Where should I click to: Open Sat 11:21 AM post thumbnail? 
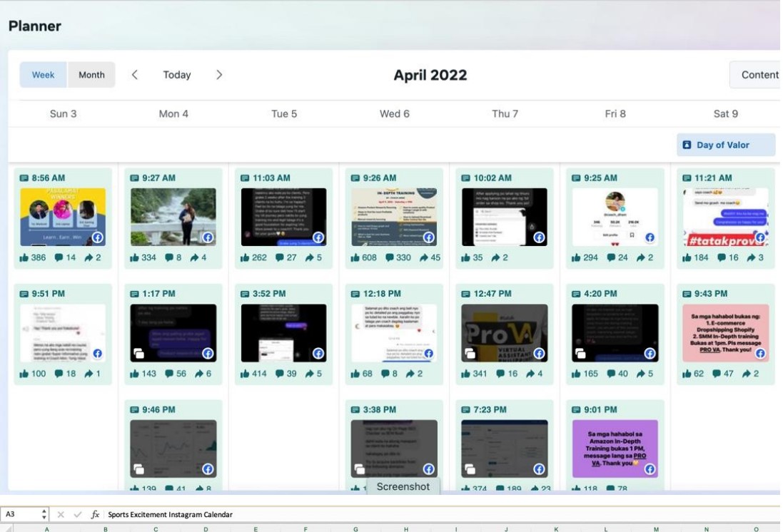tap(726, 217)
